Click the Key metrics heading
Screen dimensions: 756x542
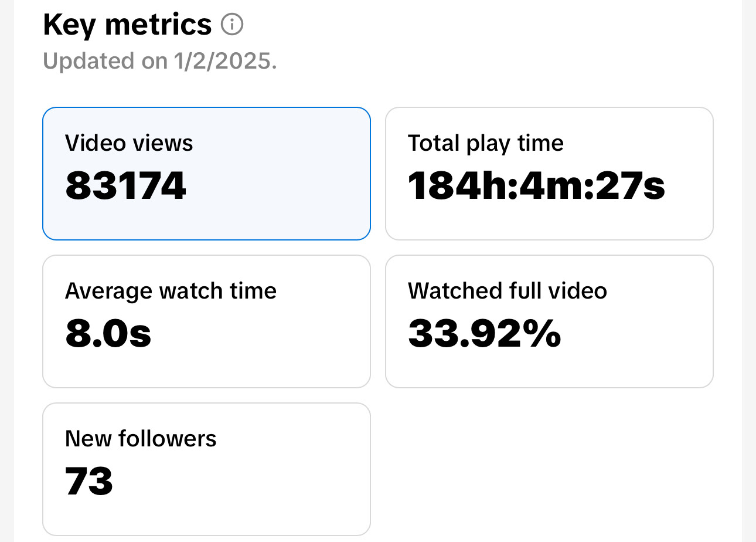[x=127, y=25]
